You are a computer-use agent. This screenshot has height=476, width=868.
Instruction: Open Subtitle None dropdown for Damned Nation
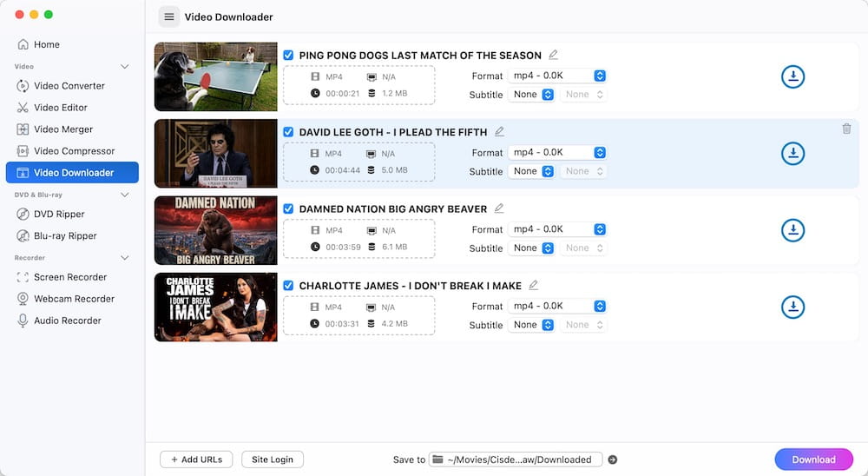pyautogui.click(x=531, y=248)
